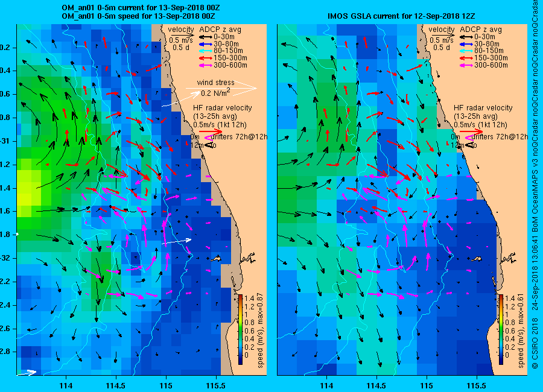Click the title 'OM_an01 0-5m current for 13-Sep-2018 00Z'
Viewport: 543px width, 392px height.
click(141, 8)
